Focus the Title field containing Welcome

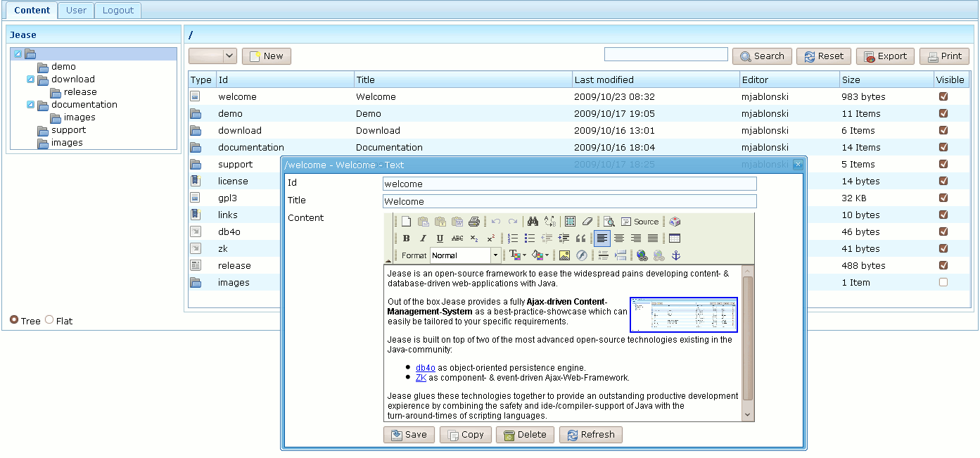pyautogui.click(x=570, y=201)
